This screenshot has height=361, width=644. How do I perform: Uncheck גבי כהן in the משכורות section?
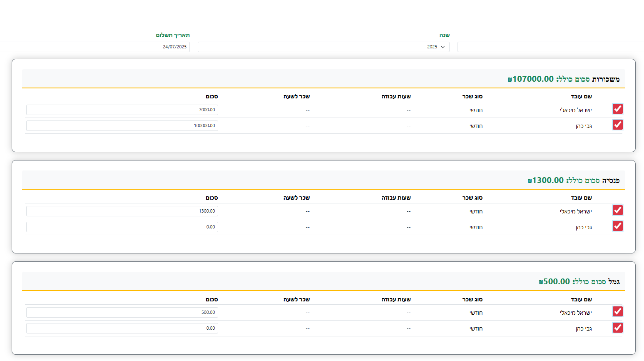(x=617, y=125)
